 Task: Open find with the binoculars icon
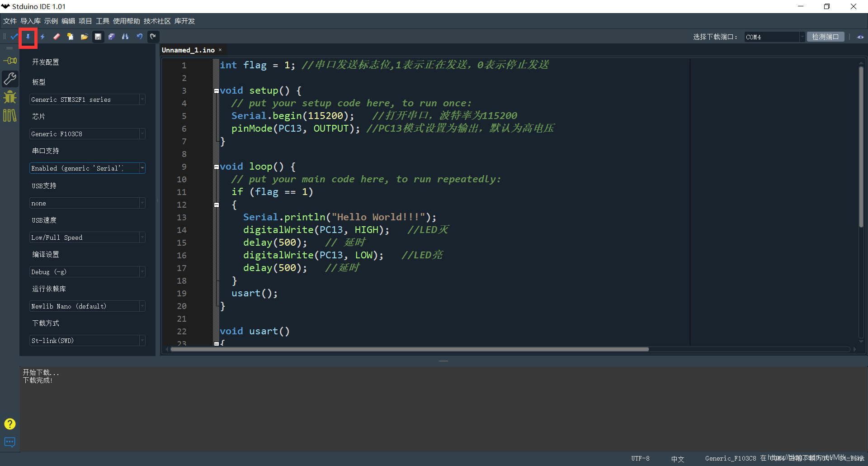pos(125,37)
